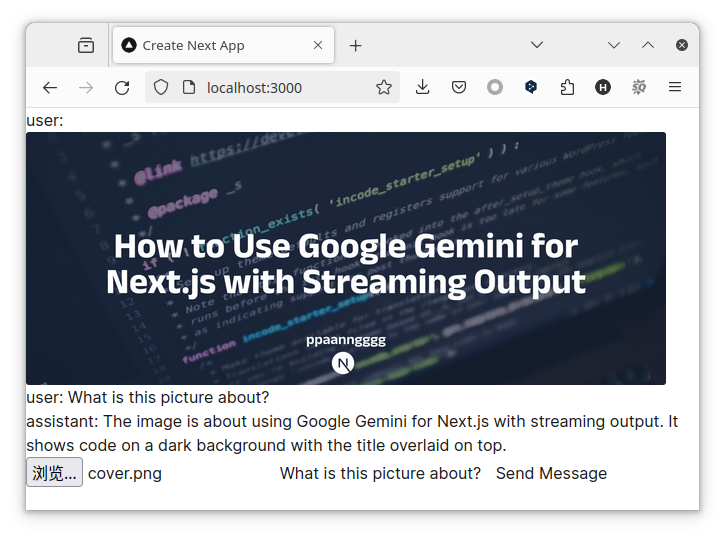Click the Next.js logo in image
Viewport: 725px width, 539px height.
343,363
